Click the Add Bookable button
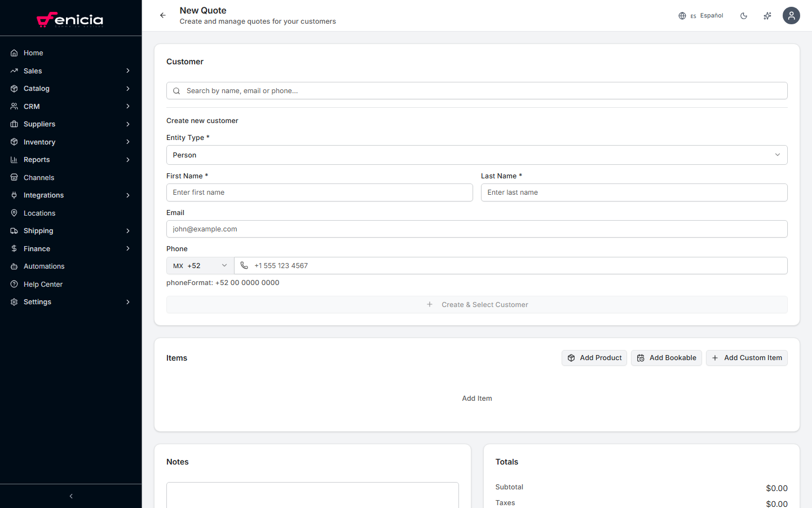 (x=667, y=358)
